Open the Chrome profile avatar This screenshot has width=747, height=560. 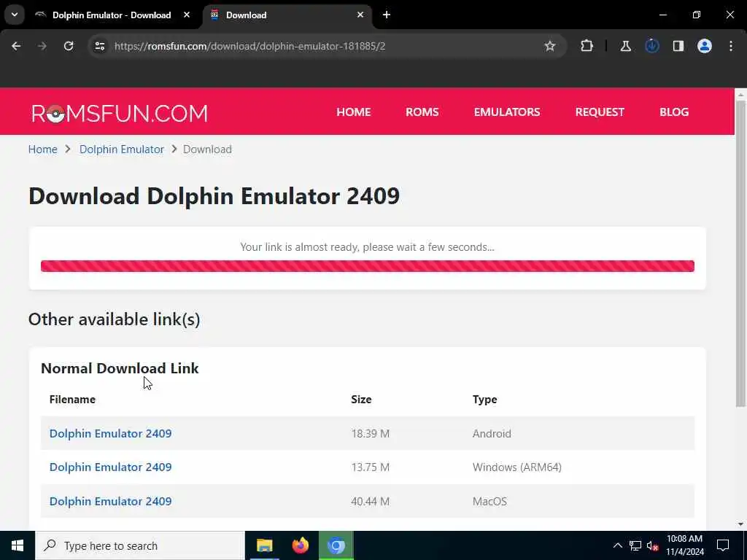click(x=705, y=46)
